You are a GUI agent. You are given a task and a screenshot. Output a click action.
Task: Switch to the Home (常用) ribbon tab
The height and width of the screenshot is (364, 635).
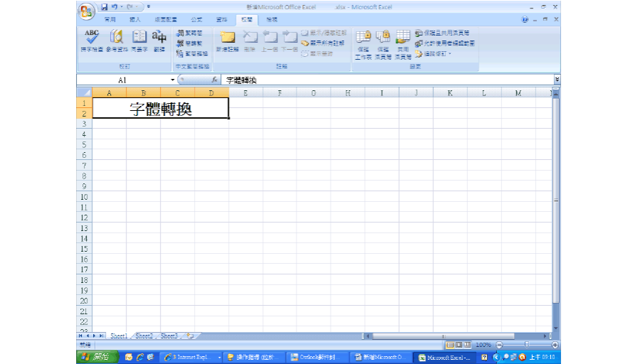[110, 19]
